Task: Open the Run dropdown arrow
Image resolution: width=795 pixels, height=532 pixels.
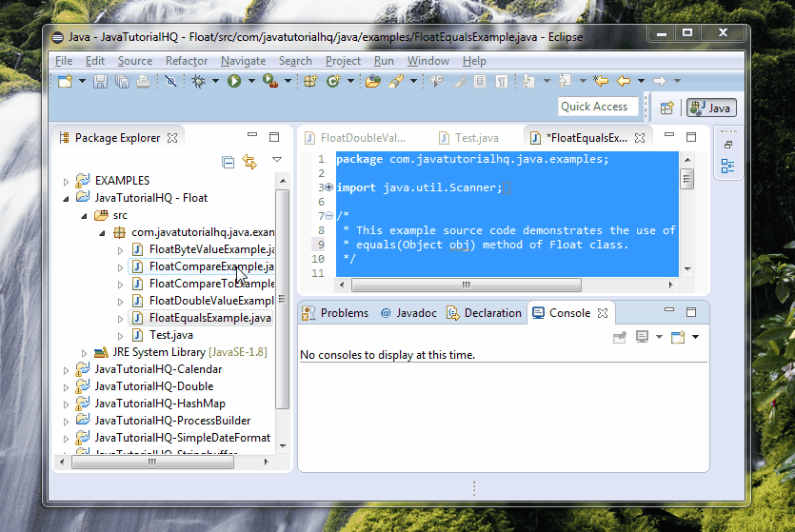Action: pos(251,81)
